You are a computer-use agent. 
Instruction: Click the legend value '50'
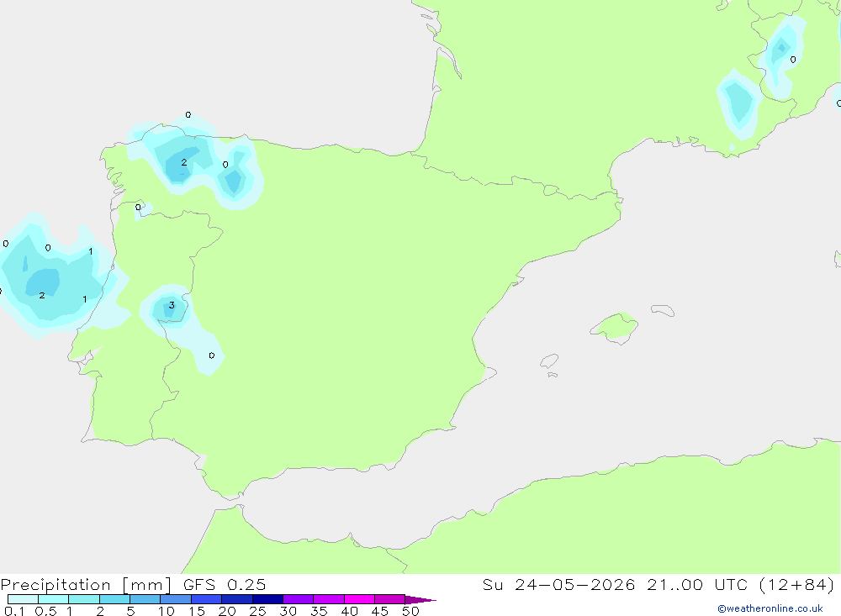click(x=410, y=611)
